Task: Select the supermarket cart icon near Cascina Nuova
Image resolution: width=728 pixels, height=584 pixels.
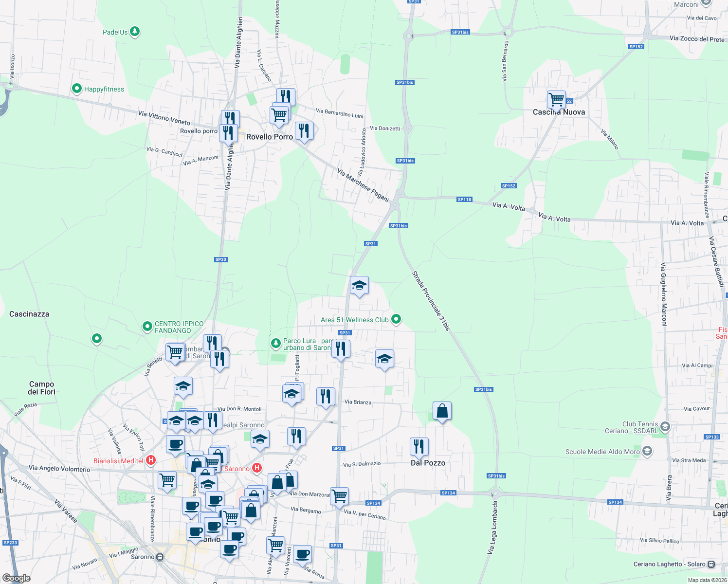Action: tap(556, 99)
